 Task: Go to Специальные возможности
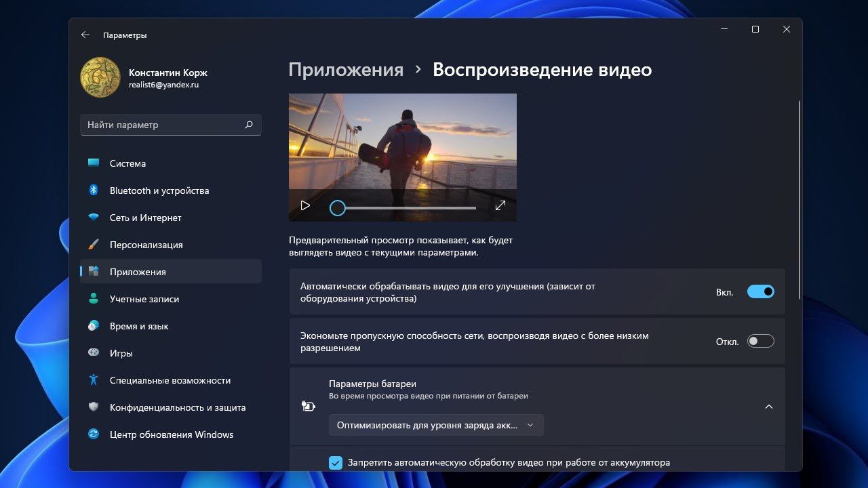point(171,380)
